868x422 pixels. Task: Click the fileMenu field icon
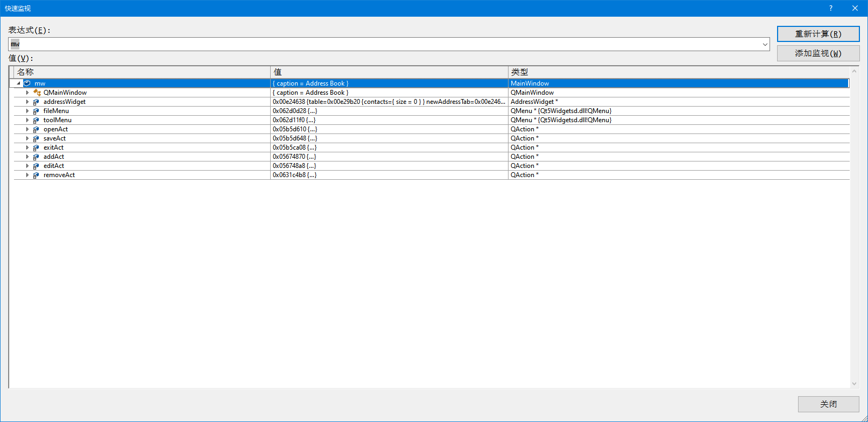pos(36,111)
